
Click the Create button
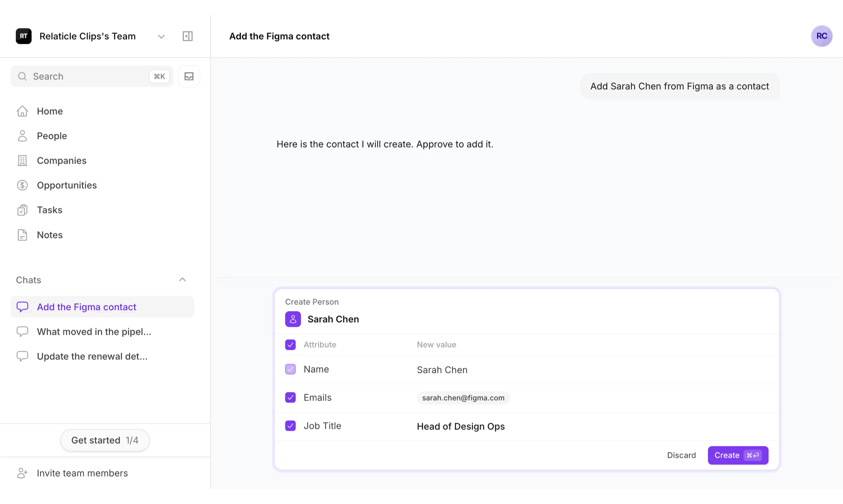737,455
